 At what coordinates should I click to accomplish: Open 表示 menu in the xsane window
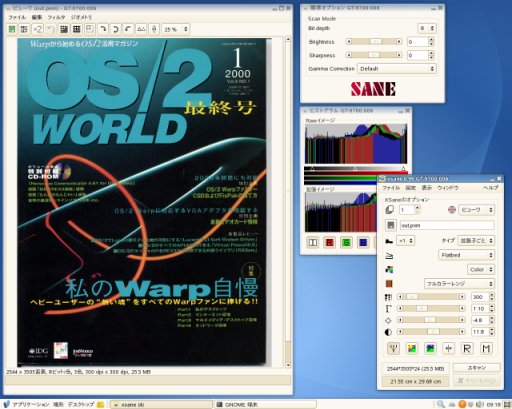tap(427, 188)
